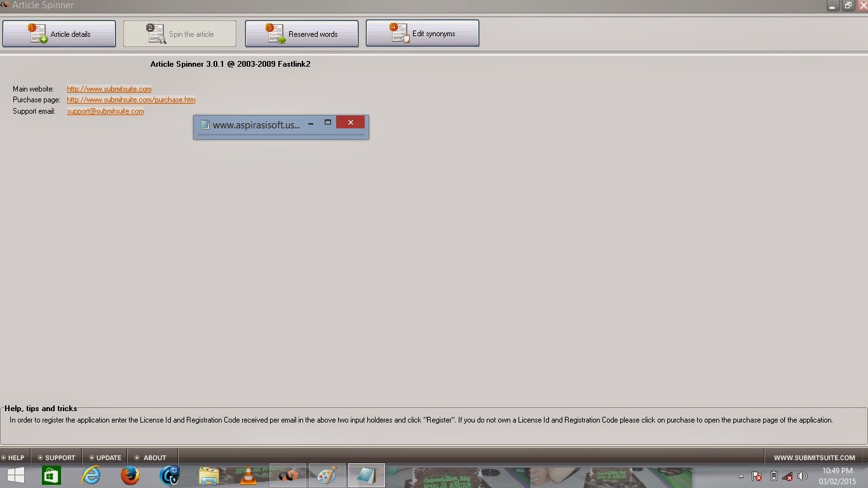Open File Explorer from taskbar
868x488 pixels.
pos(209,475)
